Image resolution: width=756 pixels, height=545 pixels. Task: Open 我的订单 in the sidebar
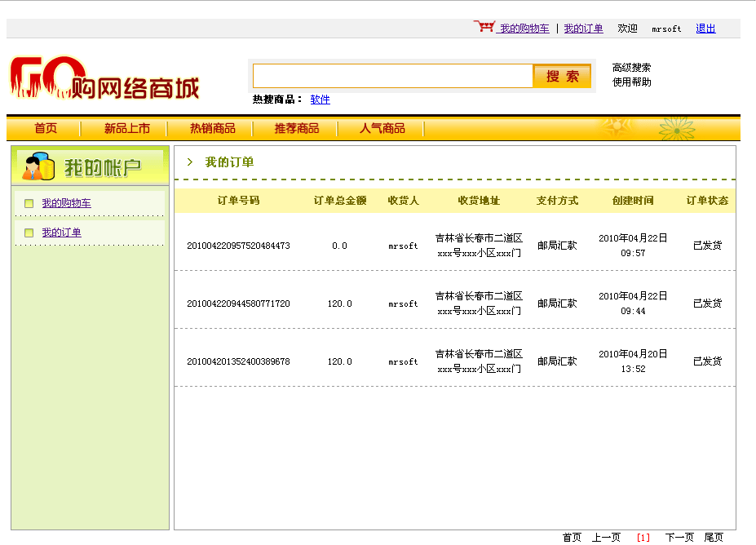tap(62, 233)
